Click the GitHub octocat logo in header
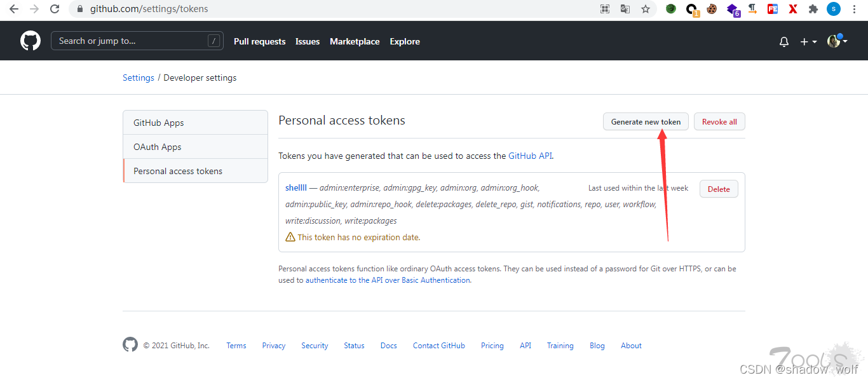The height and width of the screenshot is (380, 868). click(x=31, y=41)
